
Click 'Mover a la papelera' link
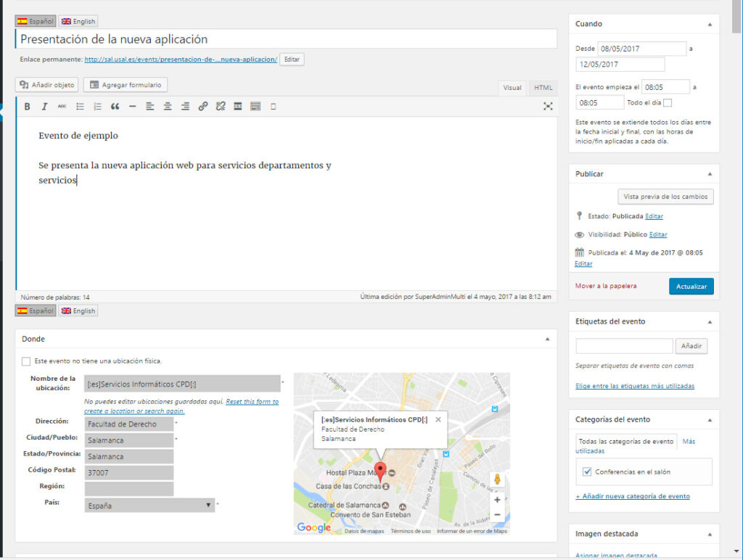tap(605, 287)
